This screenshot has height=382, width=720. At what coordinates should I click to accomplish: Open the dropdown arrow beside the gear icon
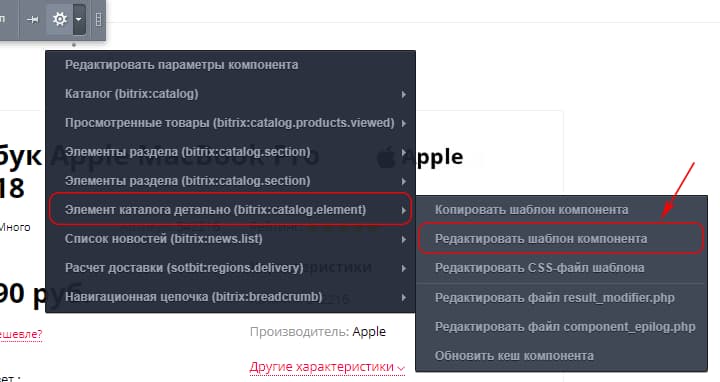point(79,19)
